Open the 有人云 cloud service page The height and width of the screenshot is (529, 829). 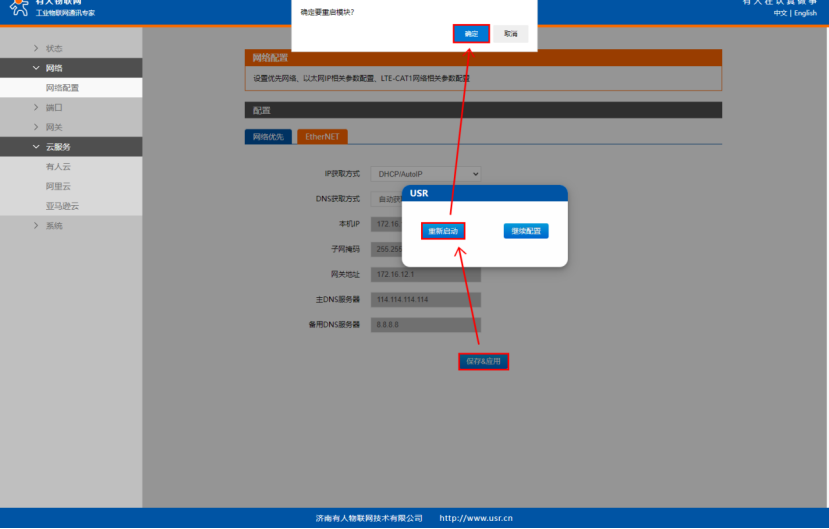click(x=58, y=166)
